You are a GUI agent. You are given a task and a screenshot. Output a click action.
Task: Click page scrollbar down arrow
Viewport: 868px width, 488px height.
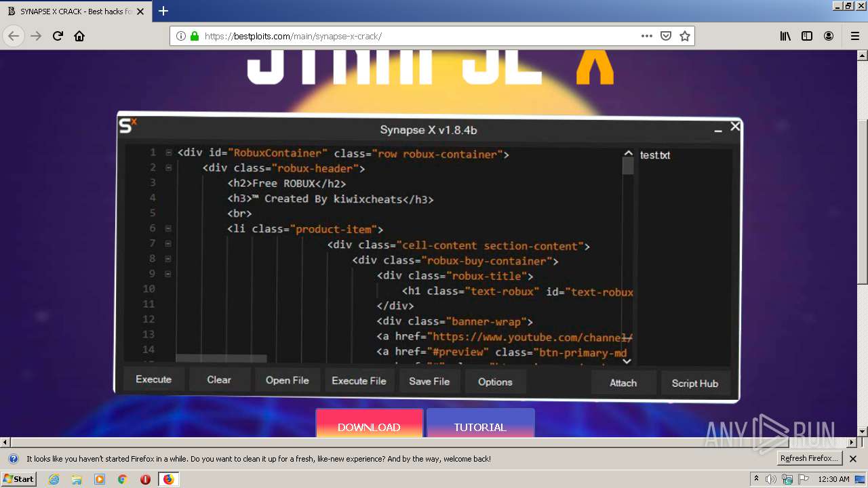tap(862, 431)
